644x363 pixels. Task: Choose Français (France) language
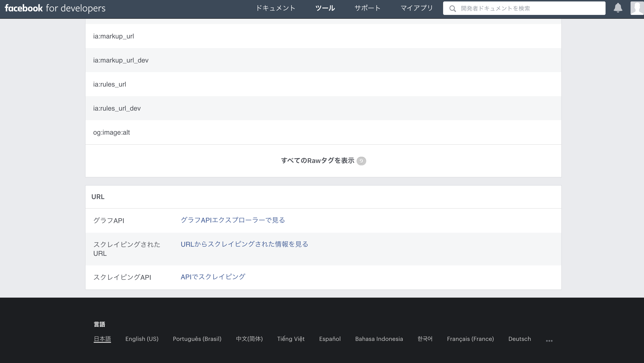point(470,339)
